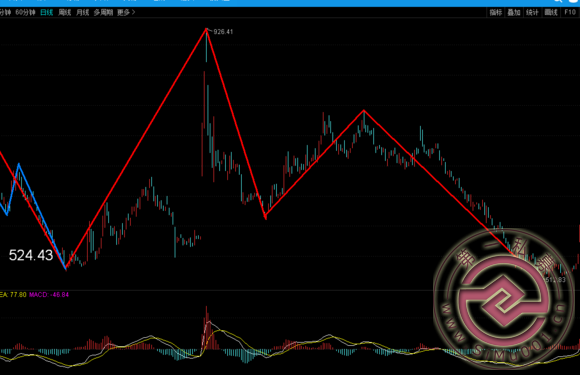This screenshot has height=375, width=580.
Task: Click the 926.41 high price label
Action: [x=223, y=32]
